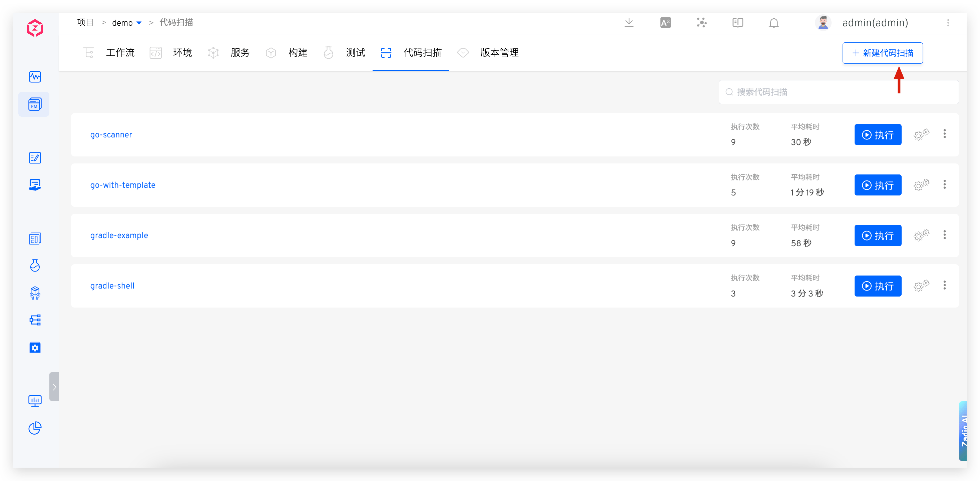Open the language translation icon
Screen dimensions: 980x481
pos(665,23)
